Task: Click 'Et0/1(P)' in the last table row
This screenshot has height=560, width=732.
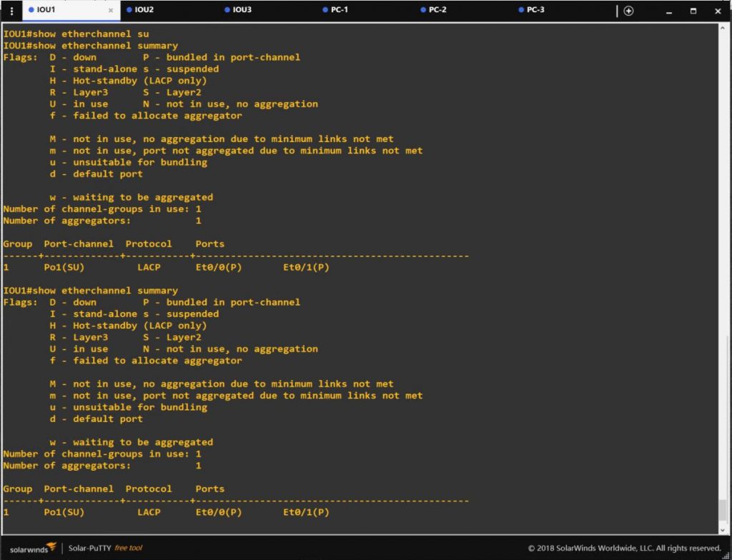Action: (x=306, y=512)
